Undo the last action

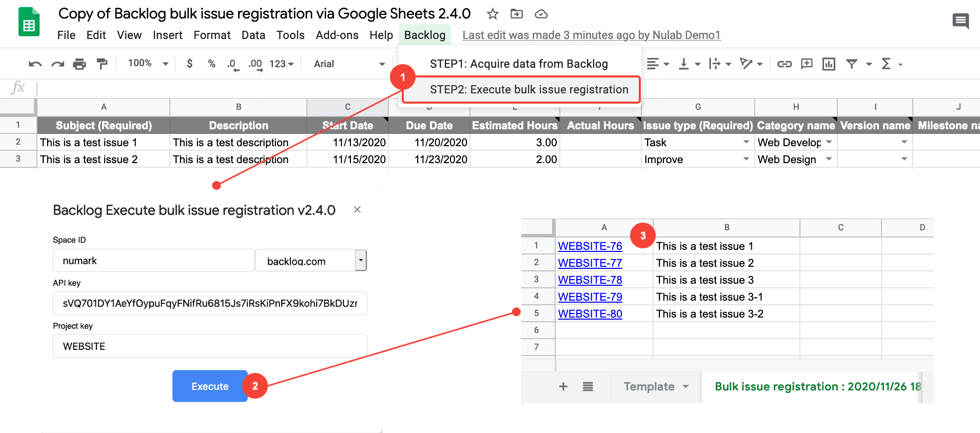click(x=35, y=64)
